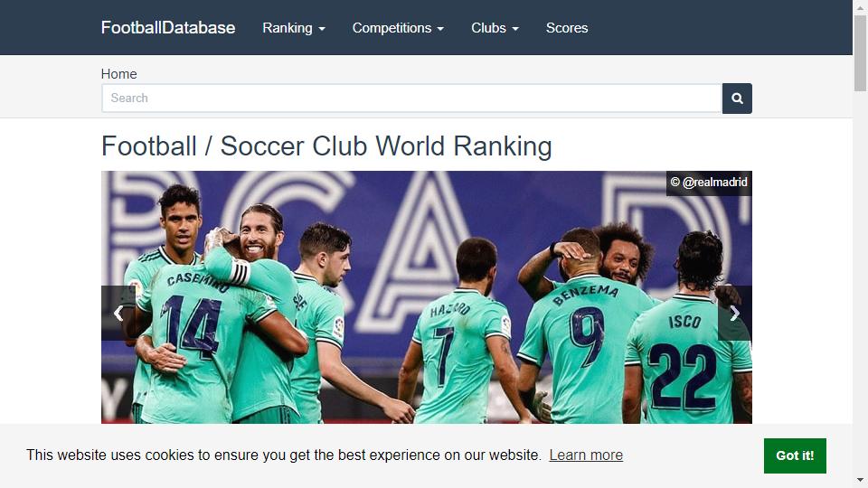
Task: Click the scrollbar up arrow
Action: [860, 6]
